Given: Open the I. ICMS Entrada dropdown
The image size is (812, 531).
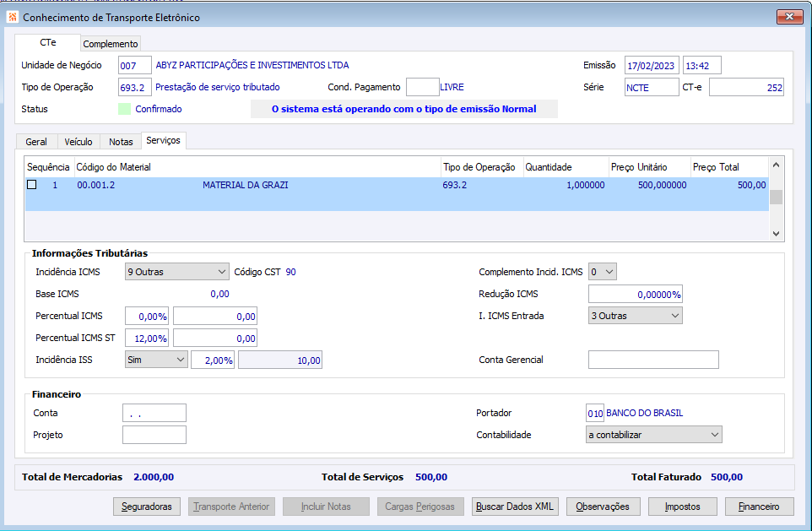Looking at the screenshot, I should [635, 316].
